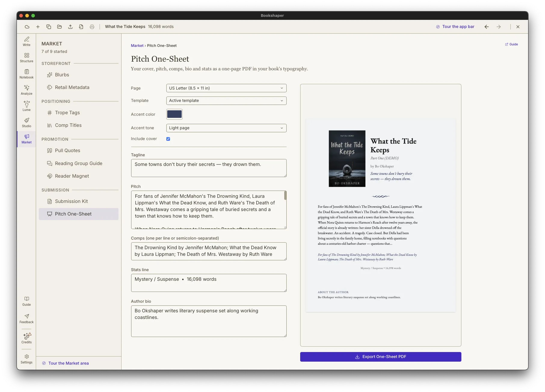Select Blurbs in the Market list
The image size is (545, 392).
(x=79, y=75)
